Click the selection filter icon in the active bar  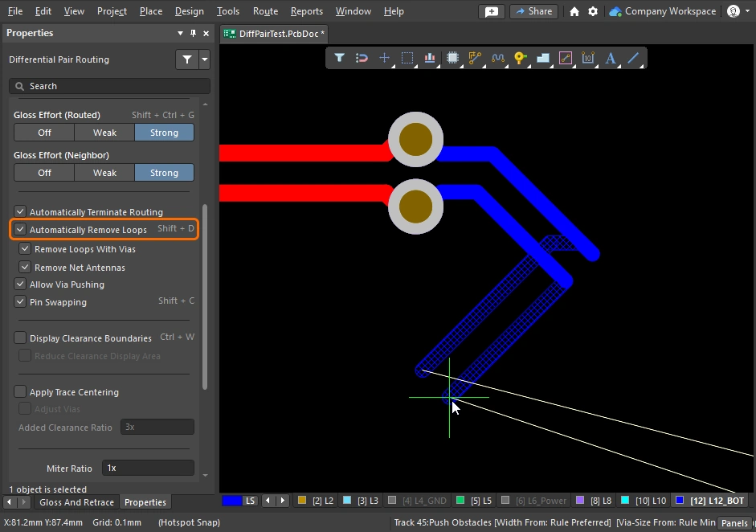click(339, 58)
